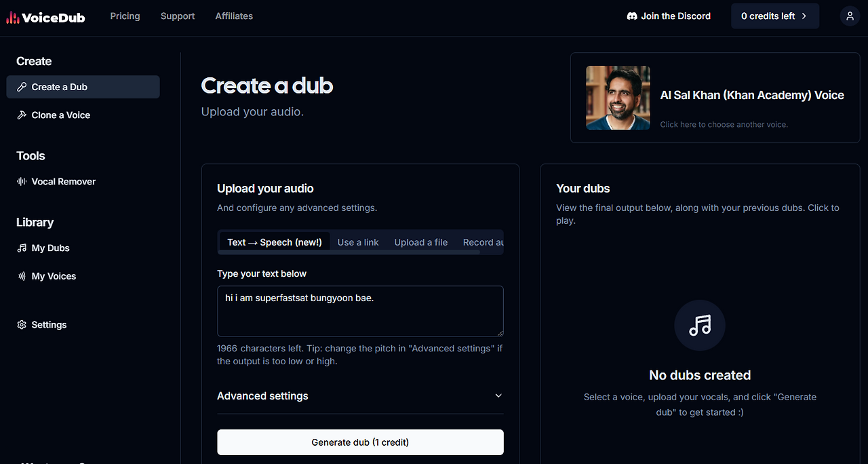Select Create a Dub in sidebar
The height and width of the screenshot is (464, 868).
[83, 87]
